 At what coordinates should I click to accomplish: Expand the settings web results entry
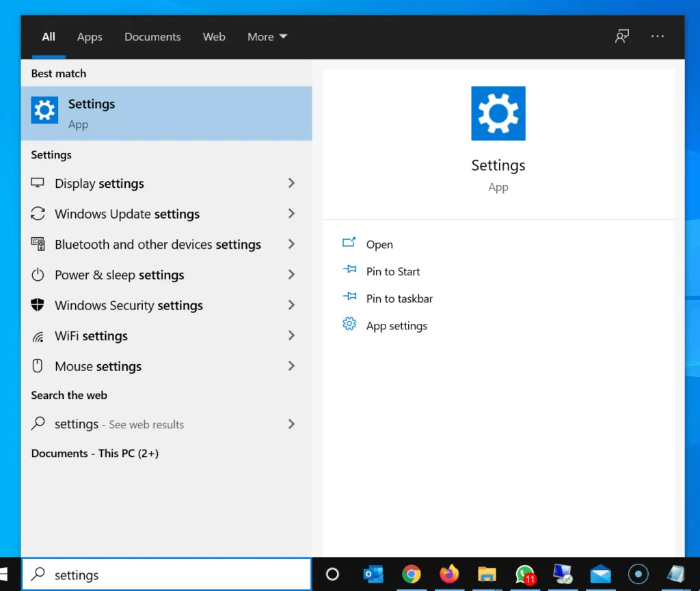(x=291, y=424)
